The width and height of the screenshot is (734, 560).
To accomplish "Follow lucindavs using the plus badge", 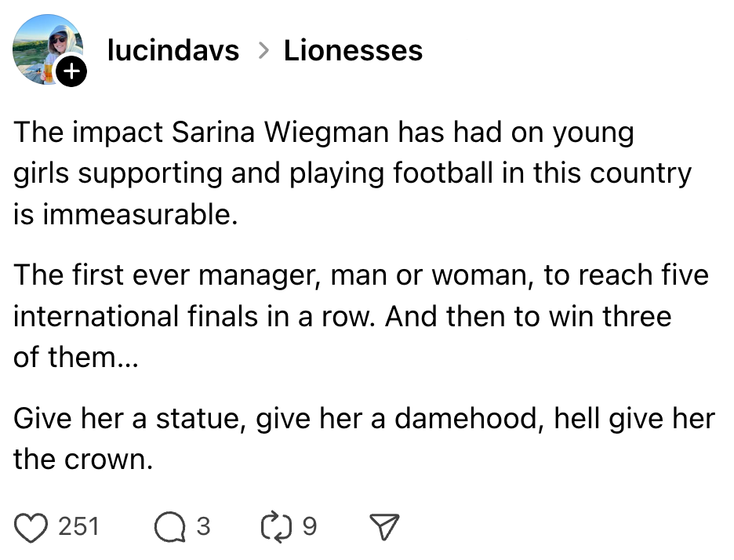I will (71, 72).
